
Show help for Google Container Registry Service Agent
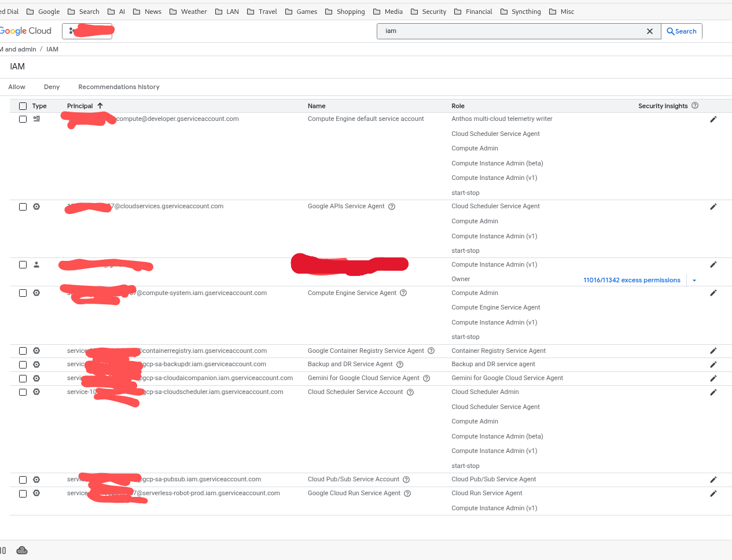click(431, 351)
